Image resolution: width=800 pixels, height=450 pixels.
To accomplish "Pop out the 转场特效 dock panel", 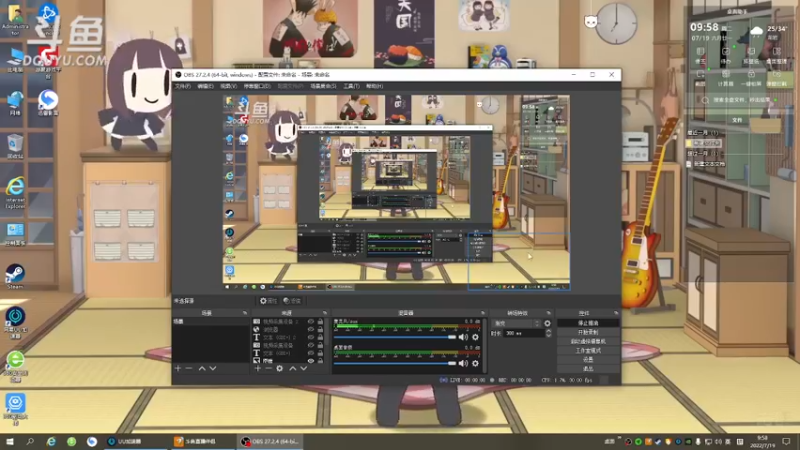I will pyautogui.click(x=548, y=313).
